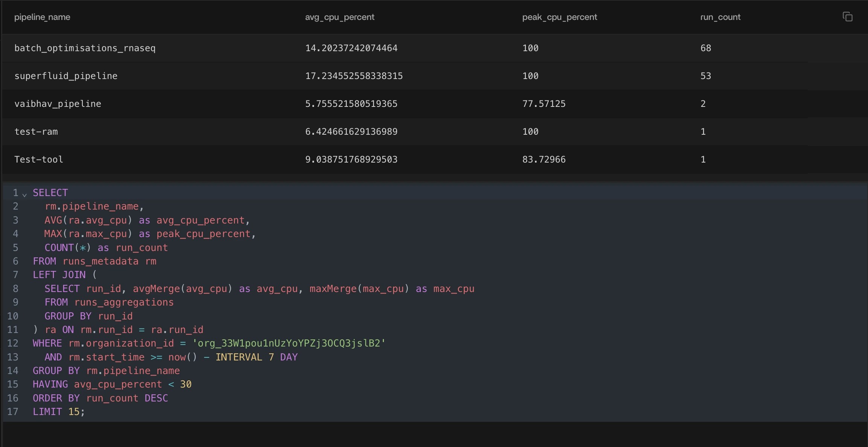Sort the table by pipeline_name header
Screen dimensions: 868x447
click(x=42, y=17)
